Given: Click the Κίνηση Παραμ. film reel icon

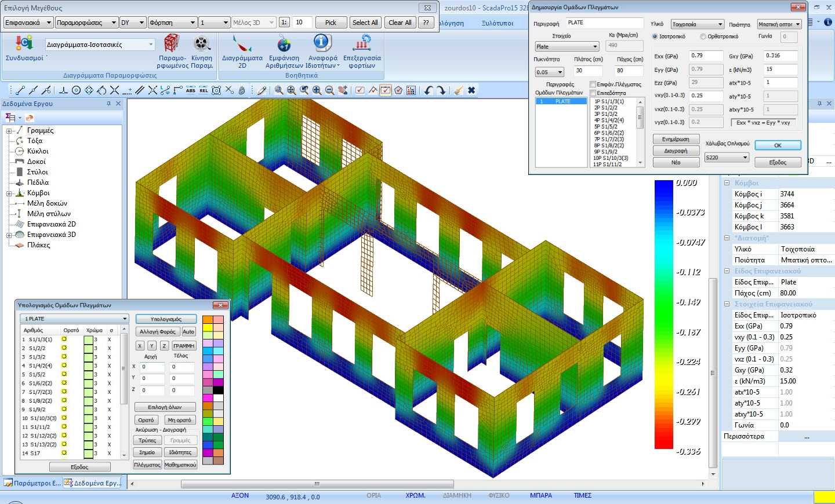Looking at the screenshot, I should [x=201, y=45].
